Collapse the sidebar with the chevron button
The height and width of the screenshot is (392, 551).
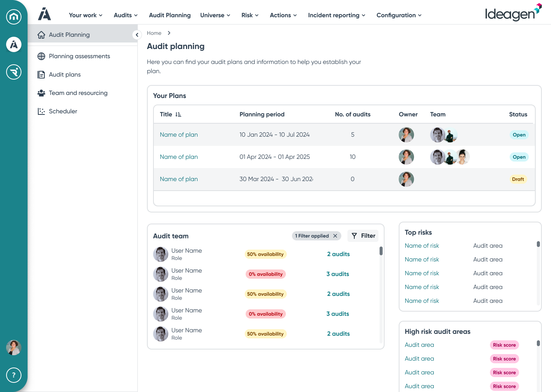[137, 35]
